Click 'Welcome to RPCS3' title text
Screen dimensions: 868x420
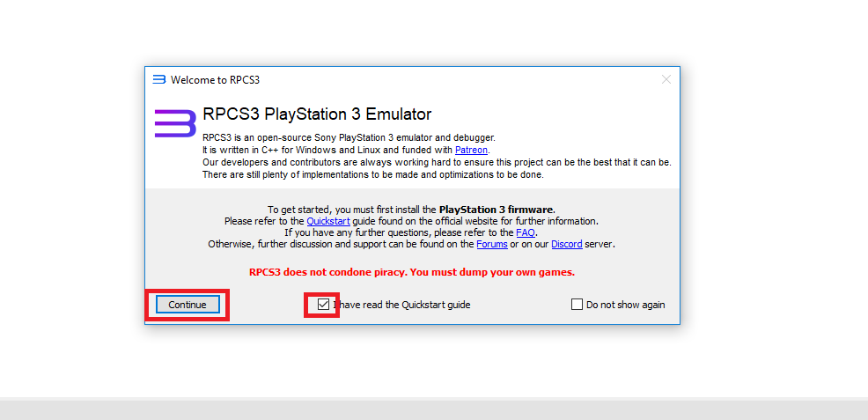[x=216, y=80]
